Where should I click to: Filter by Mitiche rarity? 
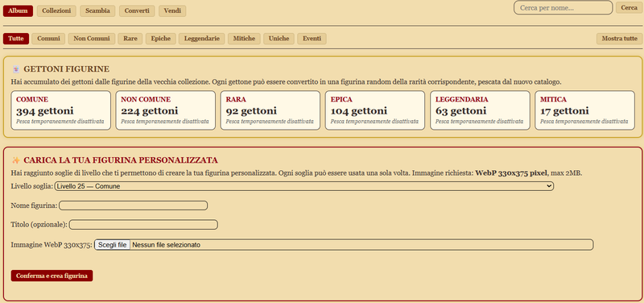[244, 39]
